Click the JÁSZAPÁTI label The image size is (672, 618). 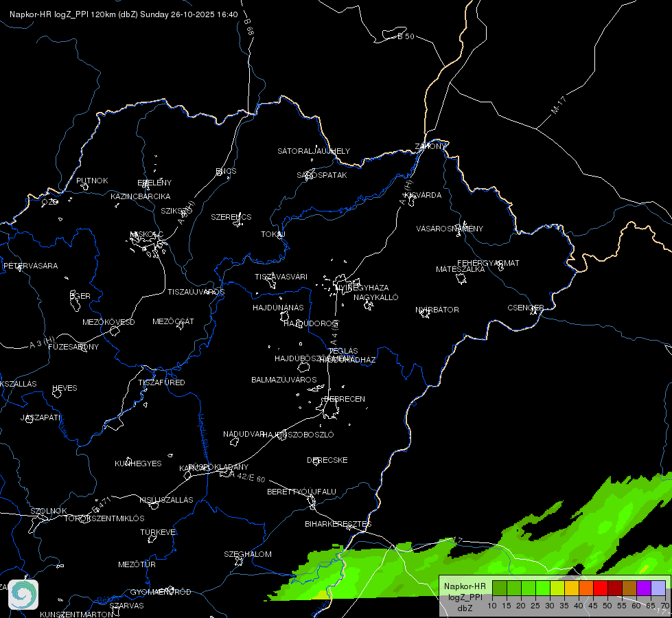tap(40, 417)
